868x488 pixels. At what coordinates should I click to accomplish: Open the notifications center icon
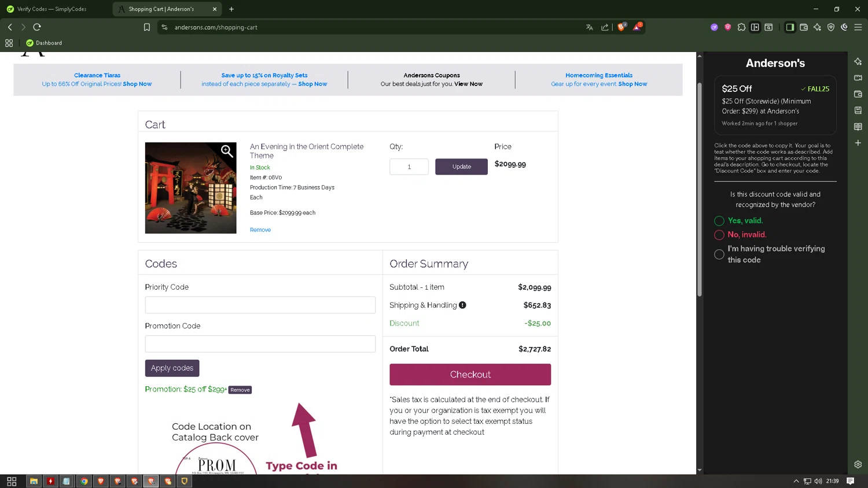850,481
